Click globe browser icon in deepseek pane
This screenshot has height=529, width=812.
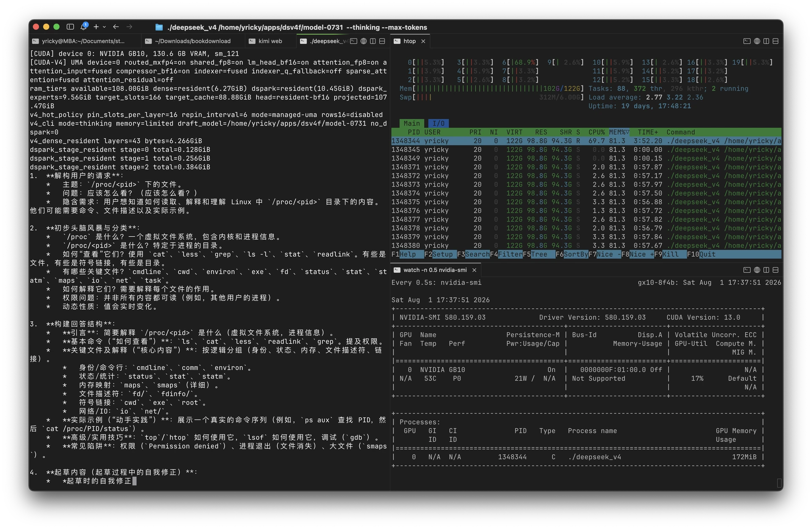363,41
